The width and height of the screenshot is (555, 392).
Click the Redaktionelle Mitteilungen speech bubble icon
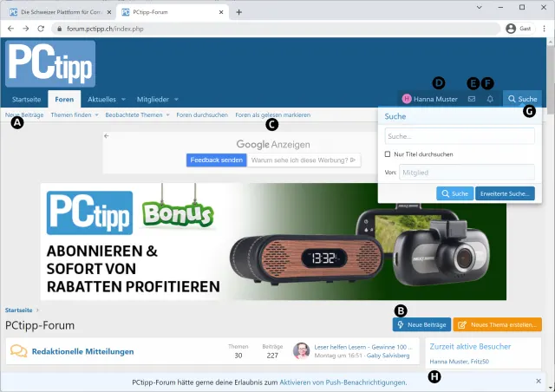coord(19,351)
